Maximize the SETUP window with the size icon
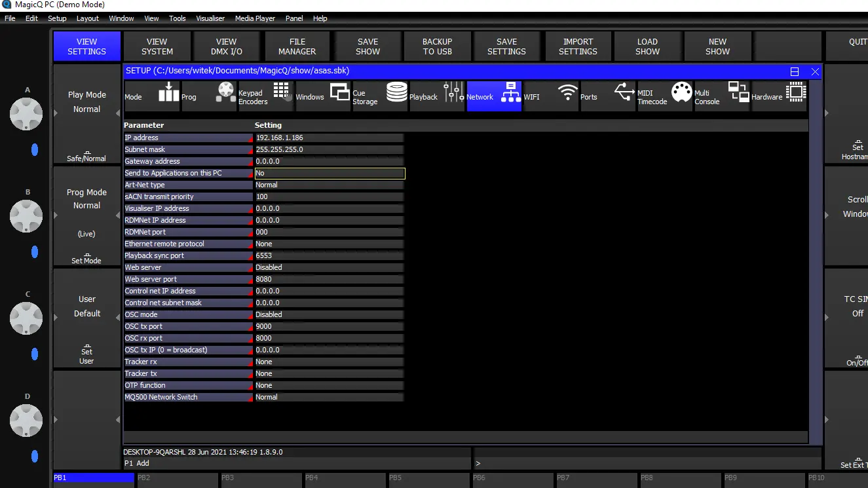 point(795,71)
